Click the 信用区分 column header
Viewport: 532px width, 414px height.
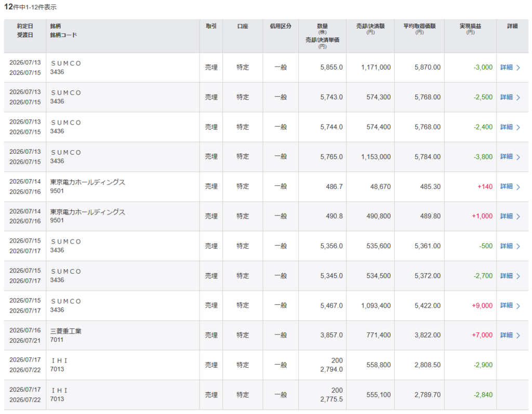pyautogui.click(x=281, y=26)
